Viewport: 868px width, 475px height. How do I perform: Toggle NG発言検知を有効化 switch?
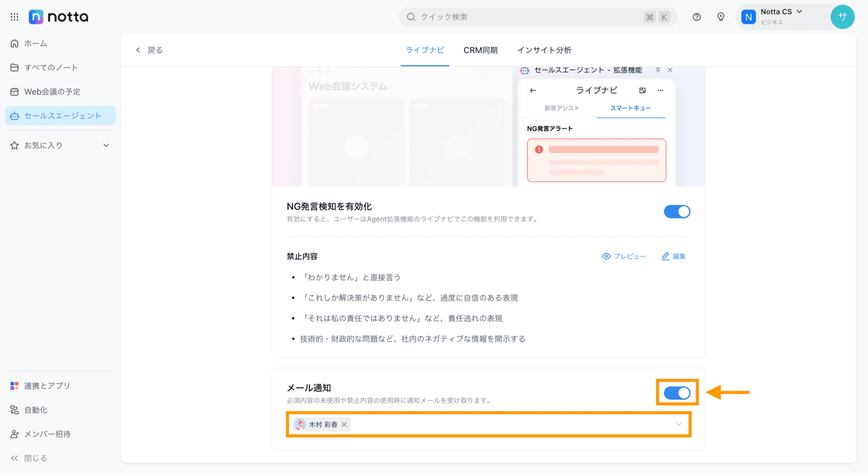point(677,211)
